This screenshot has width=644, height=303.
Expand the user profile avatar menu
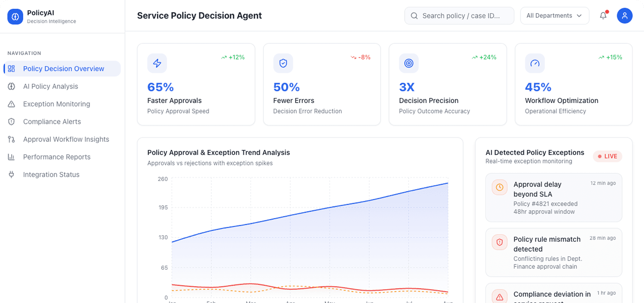coord(625,16)
